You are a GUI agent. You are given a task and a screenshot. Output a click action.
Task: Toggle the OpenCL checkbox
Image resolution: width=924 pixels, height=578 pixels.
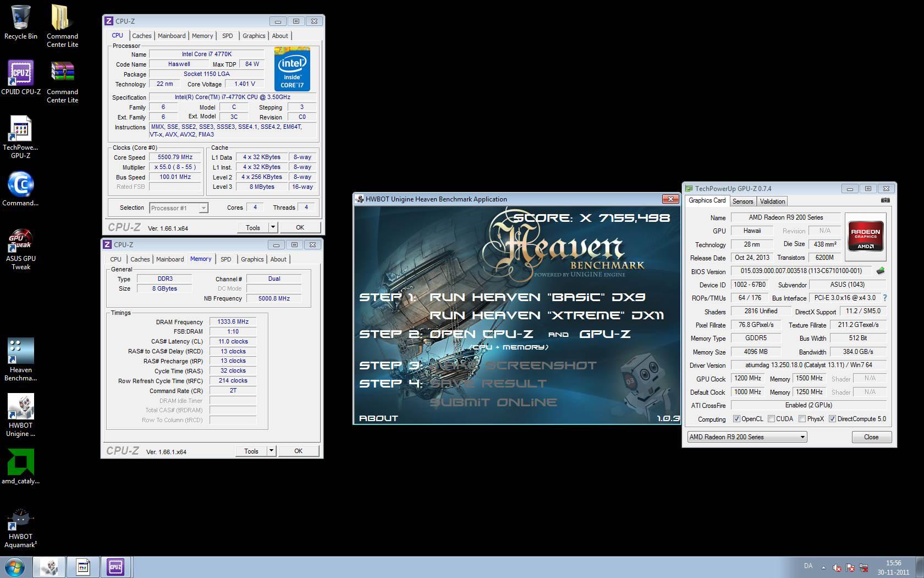(736, 419)
